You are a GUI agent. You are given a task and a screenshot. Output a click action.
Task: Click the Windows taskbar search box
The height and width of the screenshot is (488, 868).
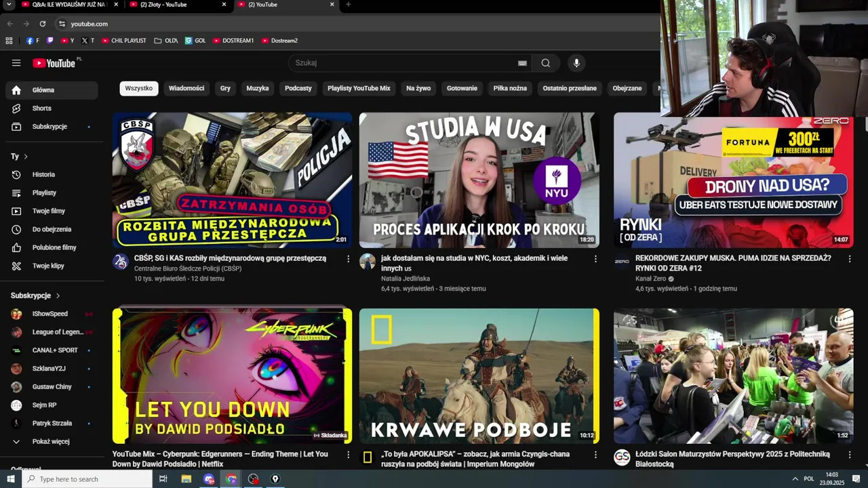coord(87,479)
